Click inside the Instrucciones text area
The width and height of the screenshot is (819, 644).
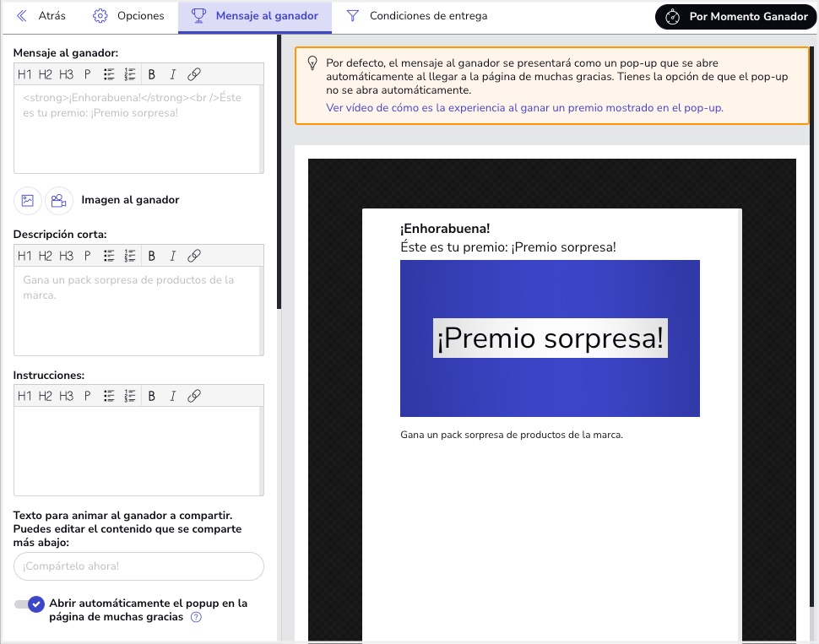[x=138, y=451]
